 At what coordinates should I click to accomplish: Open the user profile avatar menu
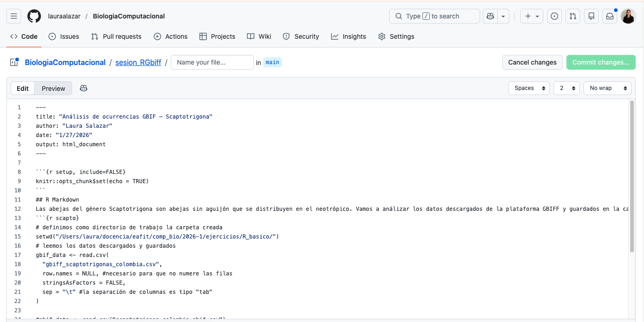coord(628,16)
